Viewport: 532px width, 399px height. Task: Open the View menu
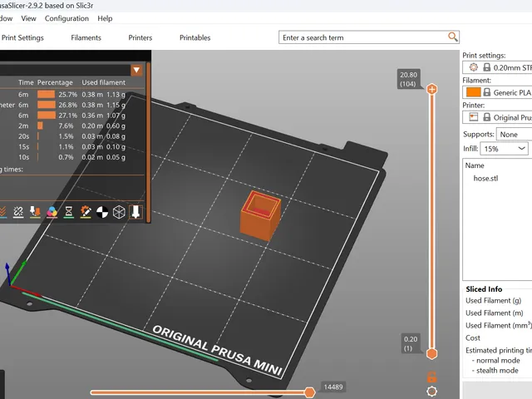[x=28, y=18]
